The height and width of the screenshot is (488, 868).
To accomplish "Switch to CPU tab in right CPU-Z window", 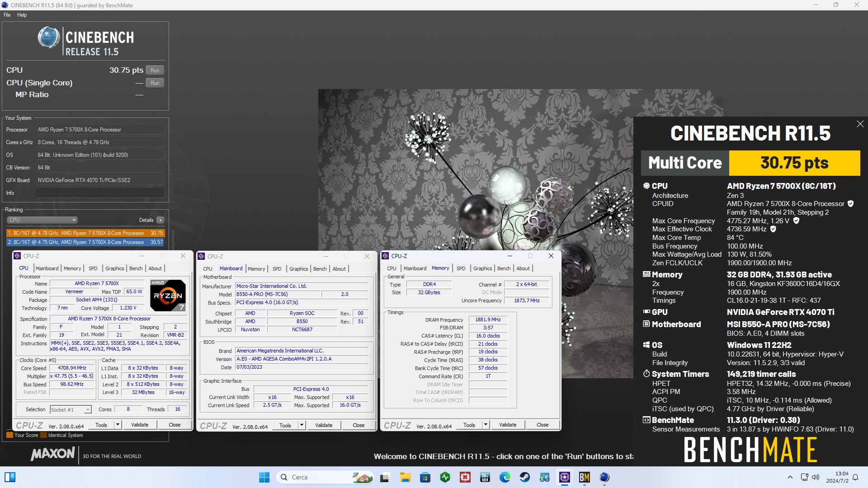I will 392,268.
